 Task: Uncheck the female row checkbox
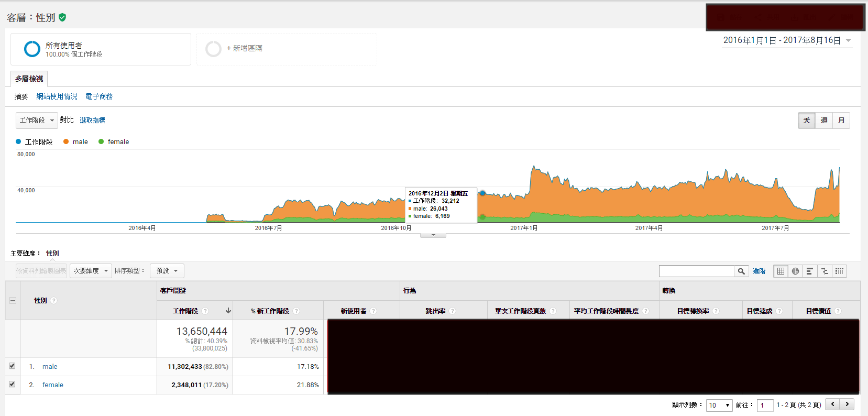[x=12, y=384]
